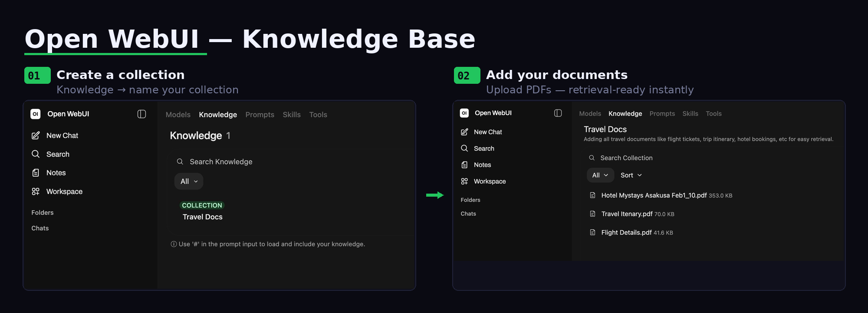This screenshot has height=313, width=868.
Task: Switch to Prompts tab in right panel
Action: coord(662,114)
